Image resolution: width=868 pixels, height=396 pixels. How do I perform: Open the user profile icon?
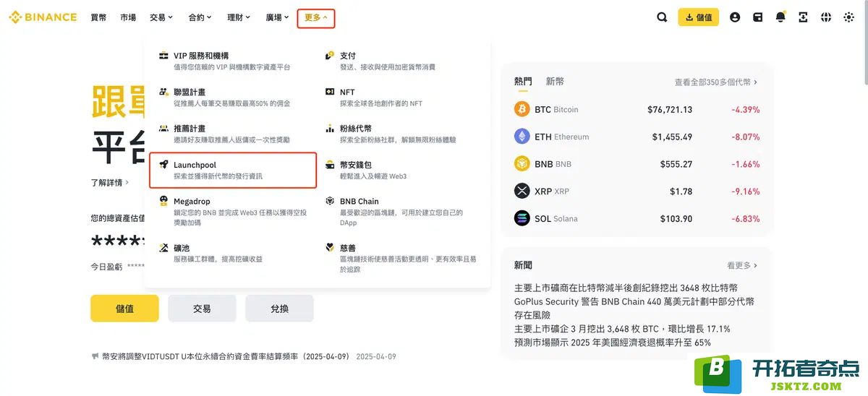(x=735, y=17)
